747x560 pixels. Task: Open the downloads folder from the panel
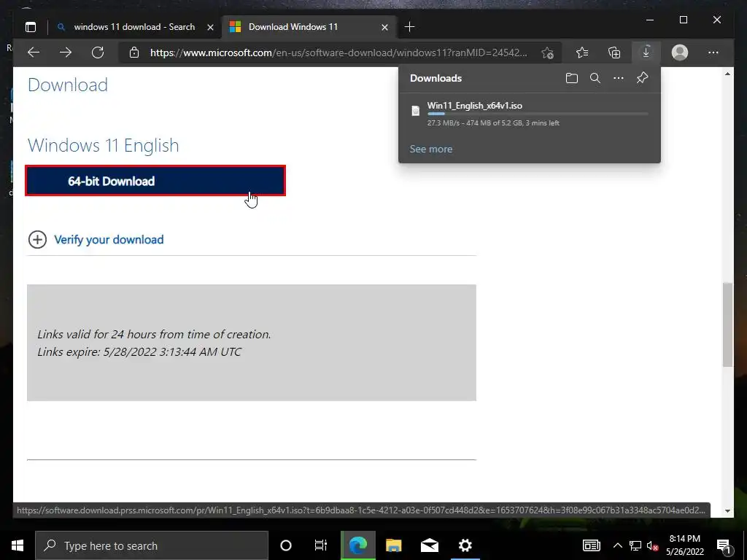pos(572,78)
